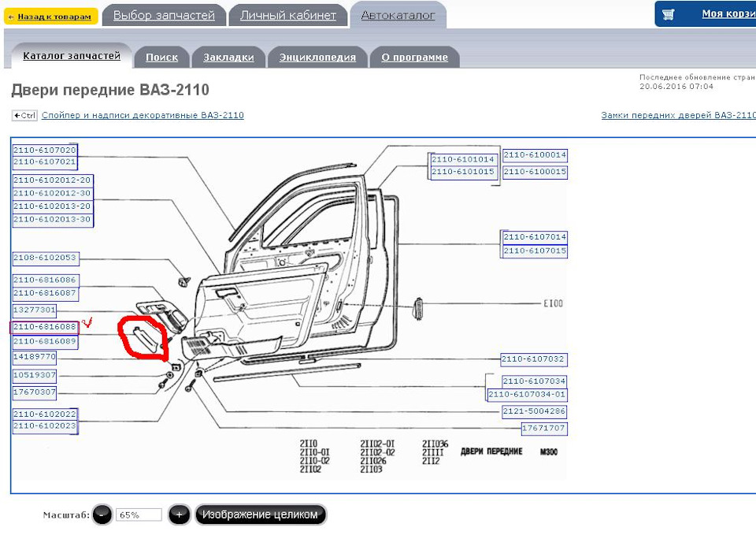Select part number 2110-6102012-30

tap(52, 193)
